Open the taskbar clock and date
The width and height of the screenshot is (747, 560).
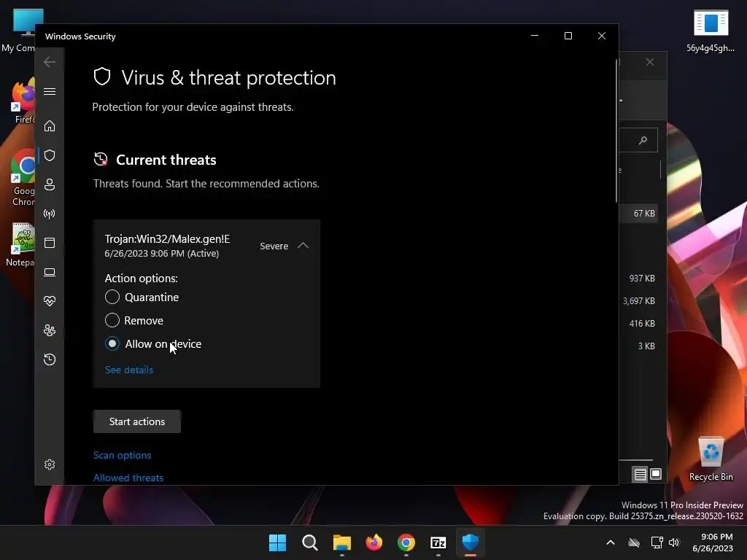(x=713, y=542)
